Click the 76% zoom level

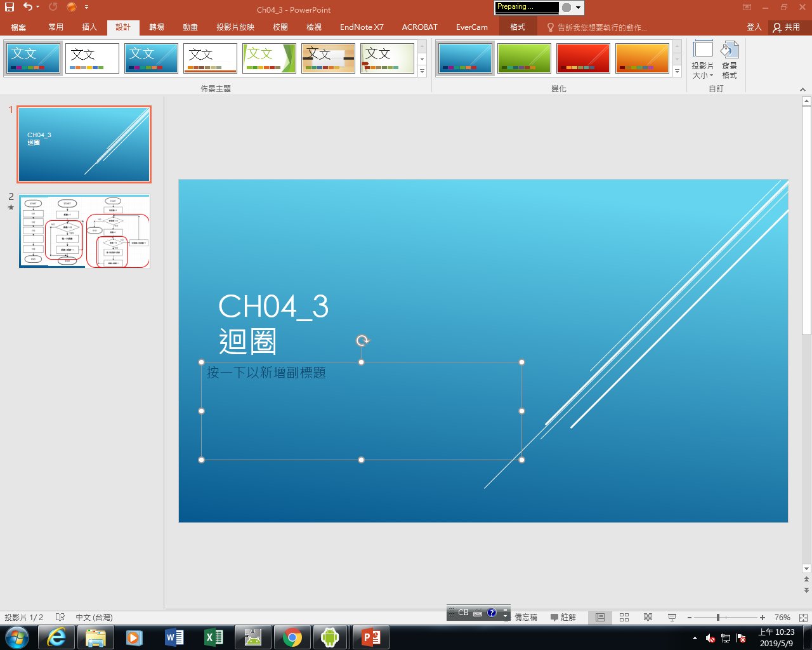point(782,617)
